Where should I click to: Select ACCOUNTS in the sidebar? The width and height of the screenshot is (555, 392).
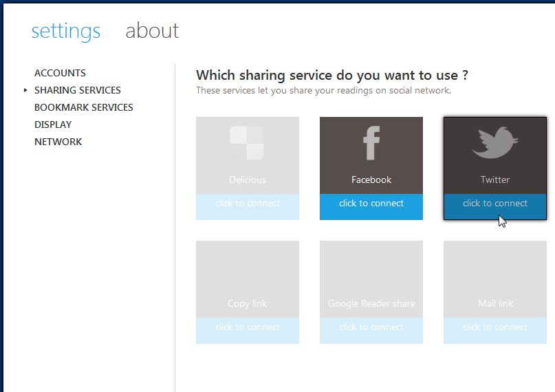[60, 73]
